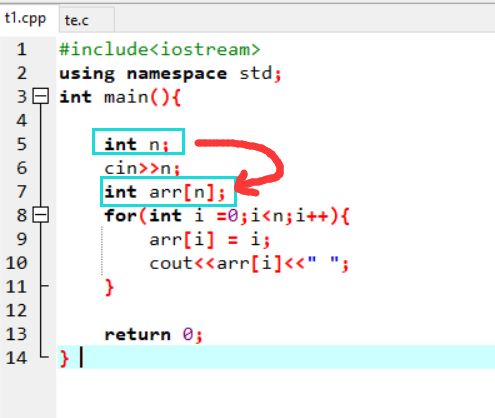
Task: Click the fold end marker on line 11
Action: pos(45,286)
